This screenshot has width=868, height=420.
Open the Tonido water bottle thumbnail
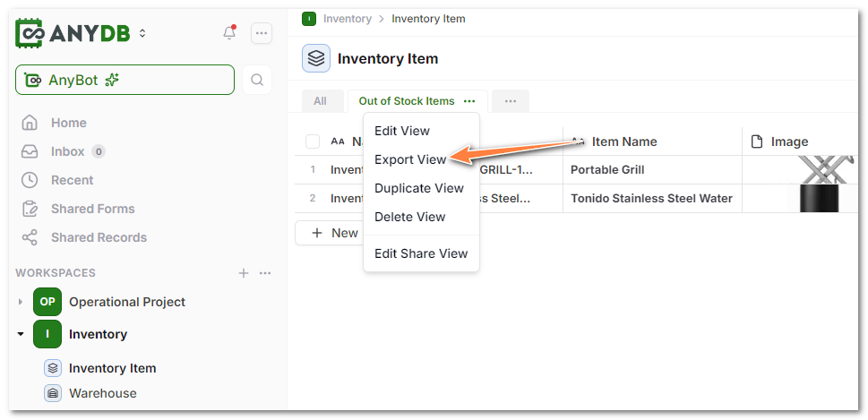(820, 198)
